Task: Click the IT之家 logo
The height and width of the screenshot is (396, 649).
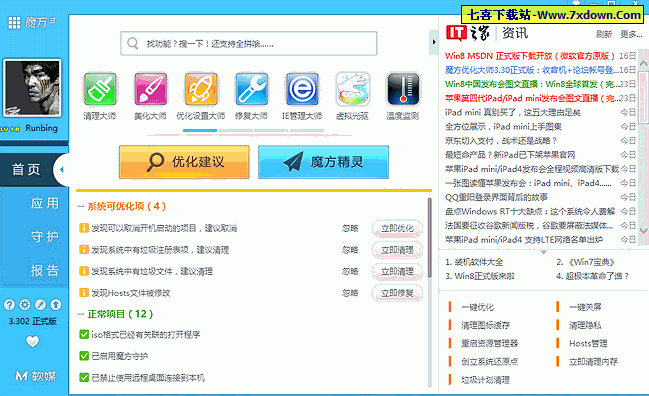Action: 468,33
